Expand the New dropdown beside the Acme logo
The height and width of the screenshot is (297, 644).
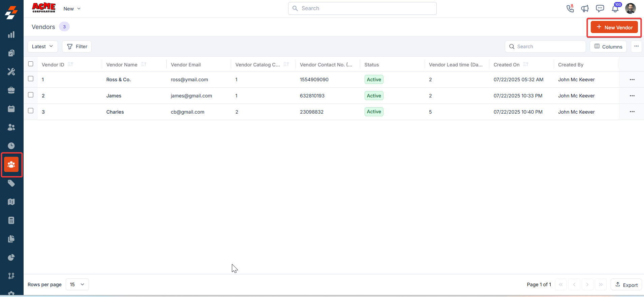(72, 9)
